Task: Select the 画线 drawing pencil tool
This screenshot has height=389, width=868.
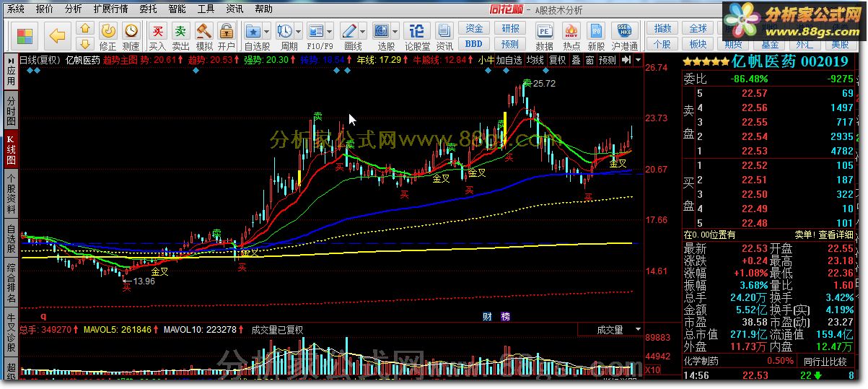Action: 349,32
